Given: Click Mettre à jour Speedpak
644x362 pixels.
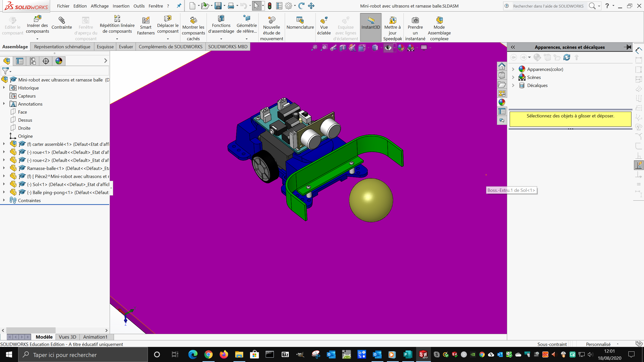Looking at the screenshot, I should 393,27.
